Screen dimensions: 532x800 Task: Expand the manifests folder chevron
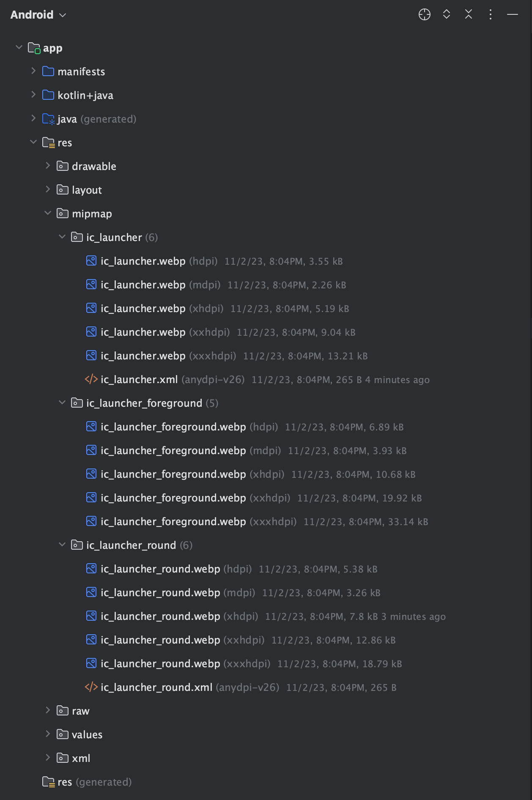point(33,71)
